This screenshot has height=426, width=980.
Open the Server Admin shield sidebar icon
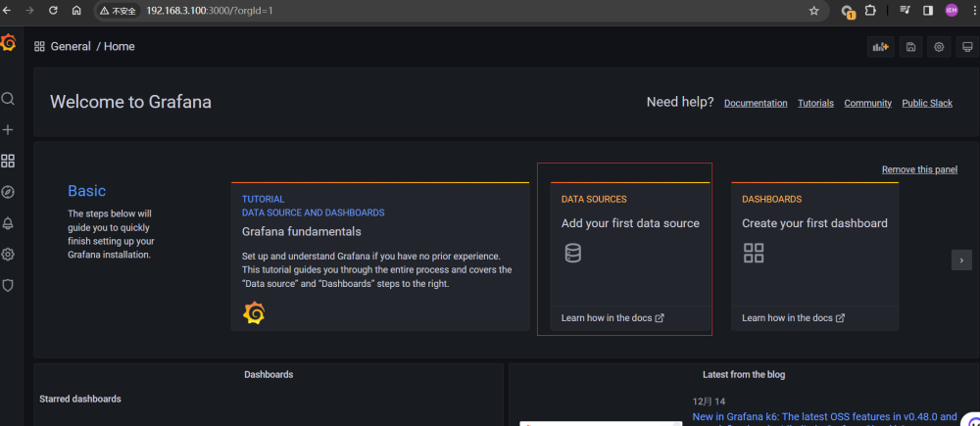click(x=8, y=285)
